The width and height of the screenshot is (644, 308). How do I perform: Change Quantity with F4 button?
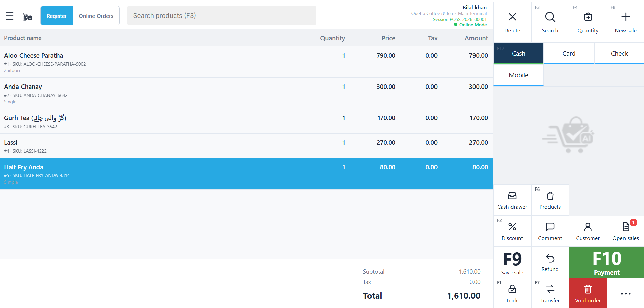pos(588,23)
